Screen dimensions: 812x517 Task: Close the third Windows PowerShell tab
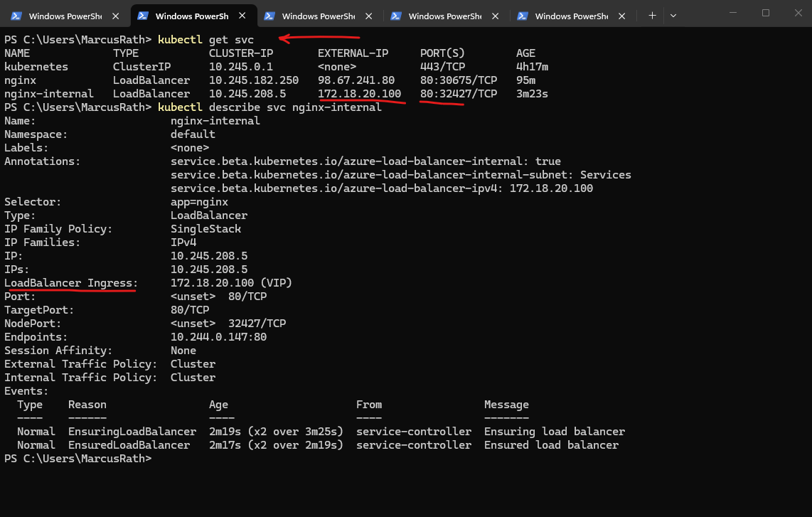click(x=369, y=16)
